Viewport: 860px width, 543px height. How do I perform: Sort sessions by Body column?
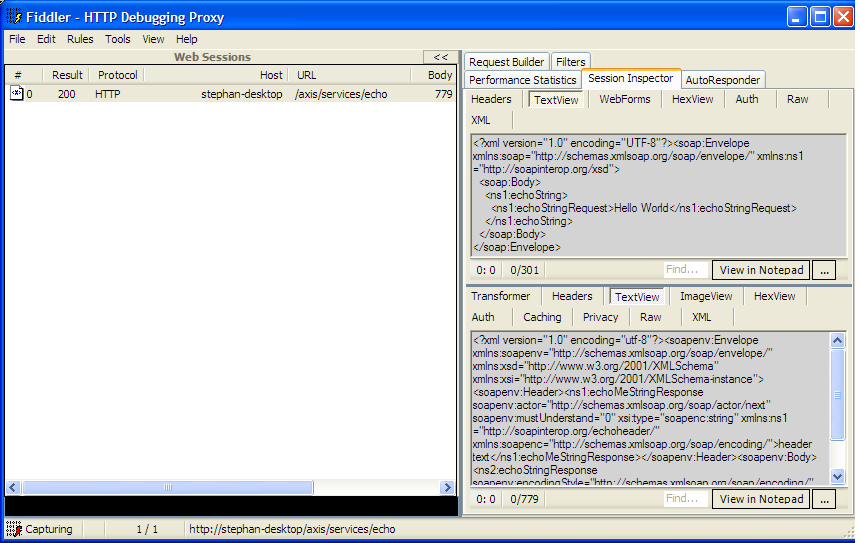pyautogui.click(x=433, y=75)
